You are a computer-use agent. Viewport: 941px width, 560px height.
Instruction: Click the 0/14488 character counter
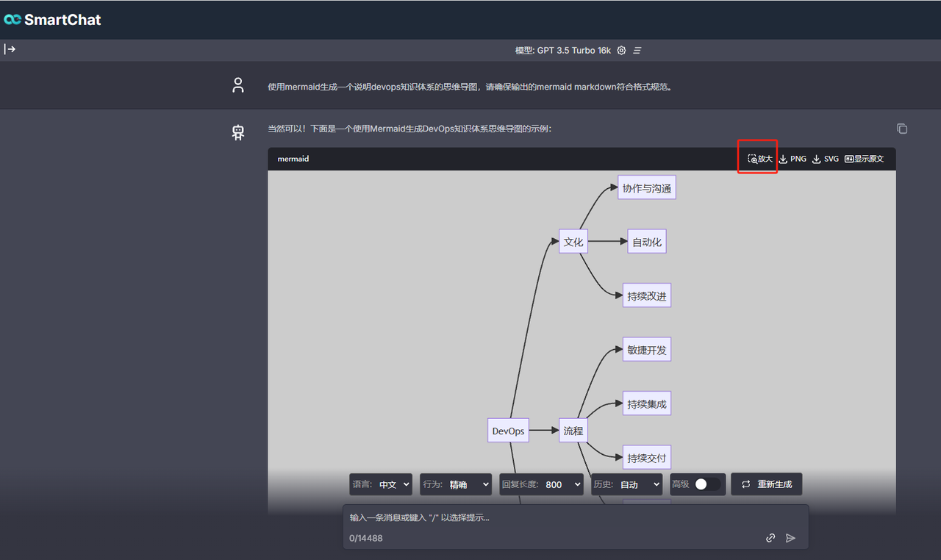(366, 538)
